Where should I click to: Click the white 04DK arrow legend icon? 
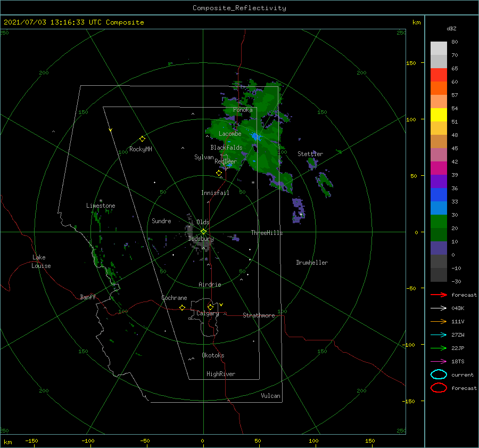click(439, 308)
